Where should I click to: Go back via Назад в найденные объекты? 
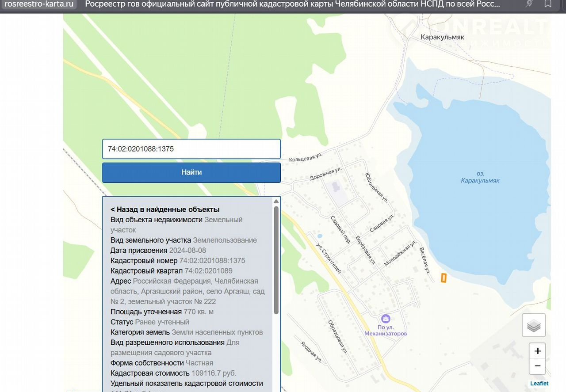pyautogui.click(x=165, y=209)
